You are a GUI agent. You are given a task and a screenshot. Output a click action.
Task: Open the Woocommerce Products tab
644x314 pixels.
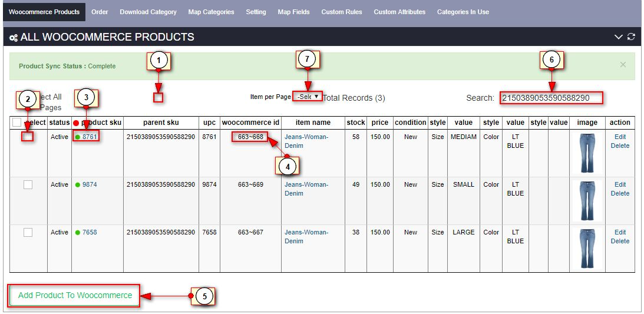point(44,12)
